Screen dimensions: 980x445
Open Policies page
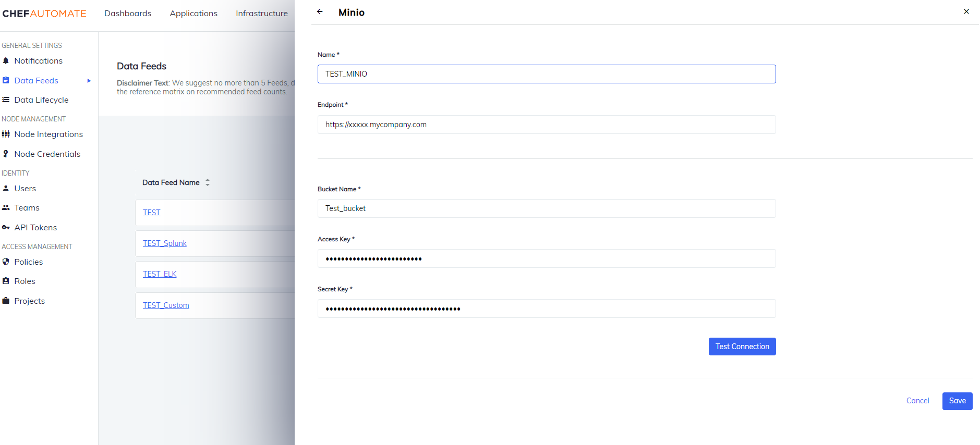(x=29, y=262)
